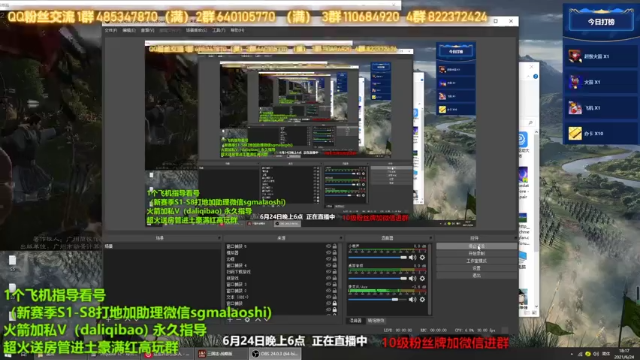This screenshot has width=640, height=360.
Task: Click float icon on controls dock header
Action: [x=515, y=238]
